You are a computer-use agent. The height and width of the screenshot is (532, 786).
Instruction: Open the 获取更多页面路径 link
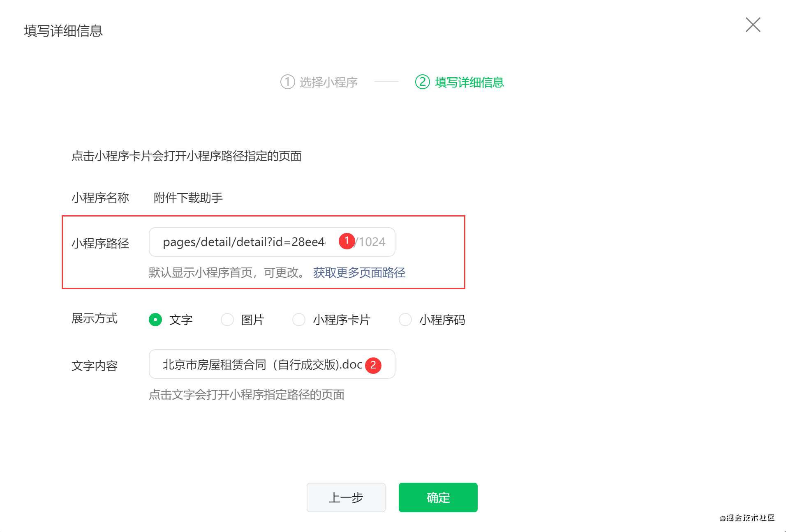(359, 272)
